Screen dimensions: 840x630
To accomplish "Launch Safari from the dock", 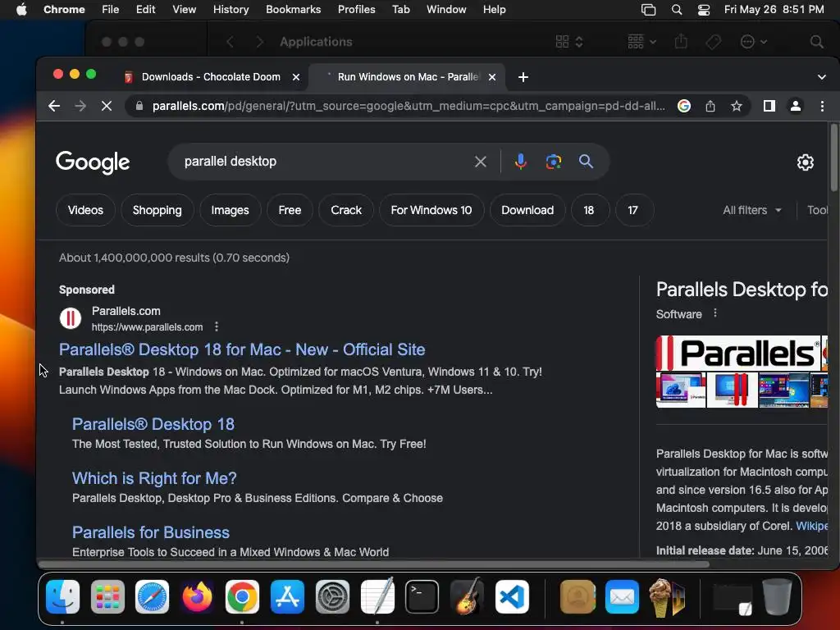I will coord(152,596).
